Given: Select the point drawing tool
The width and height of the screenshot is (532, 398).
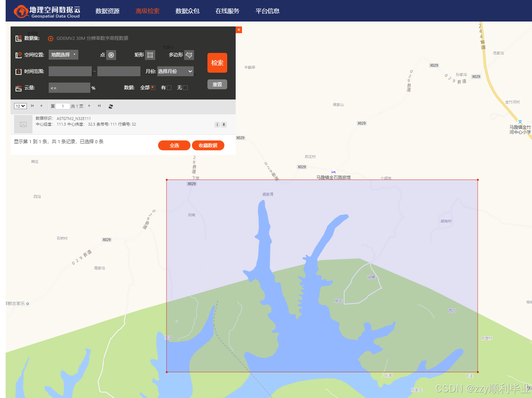Looking at the screenshot, I should coord(111,55).
